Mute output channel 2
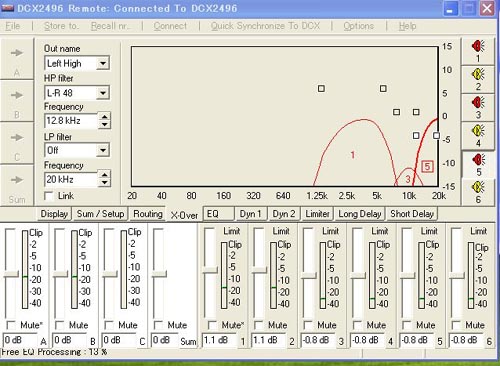Viewport: 500px width, 366px height. 259,325
